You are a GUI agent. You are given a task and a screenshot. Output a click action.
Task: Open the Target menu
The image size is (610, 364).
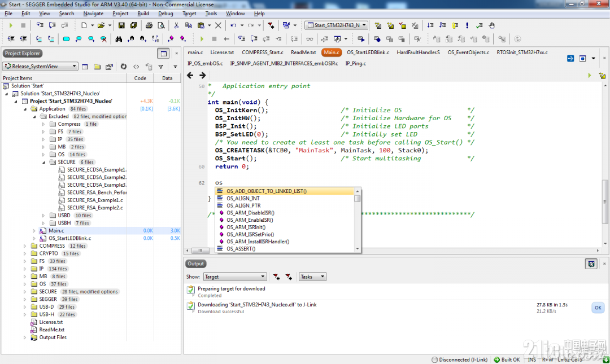(189, 14)
